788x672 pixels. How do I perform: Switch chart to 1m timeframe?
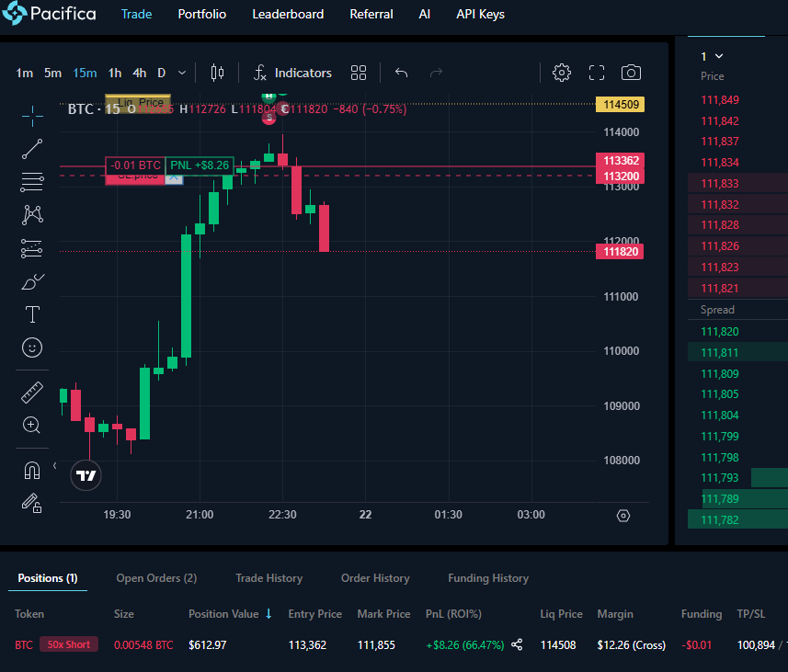tap(24, 73)
